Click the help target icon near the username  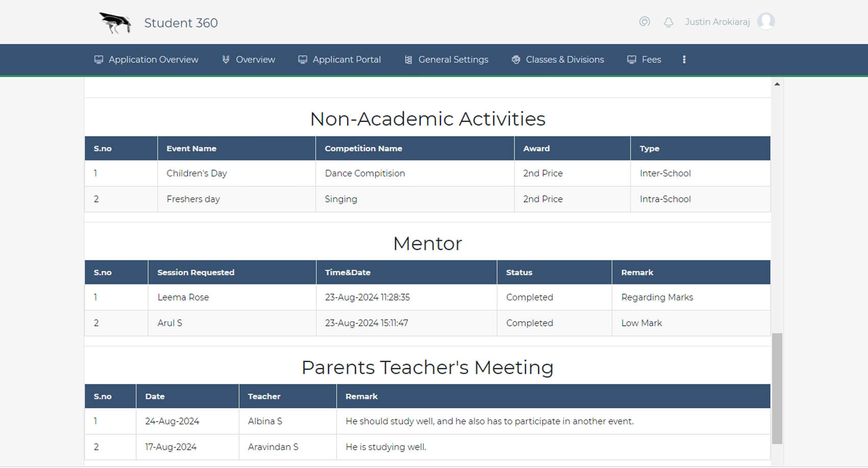click(x=645, y=22)
